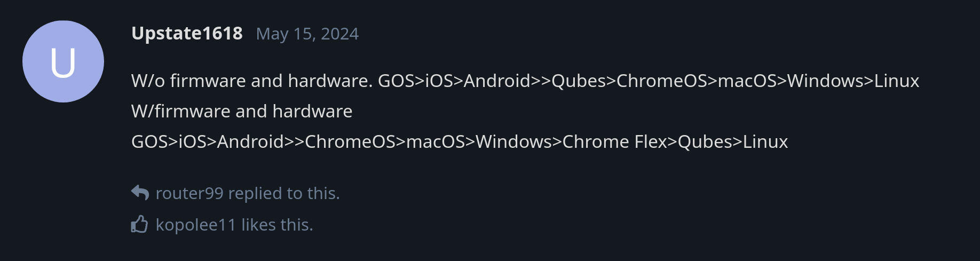980x261 pixels.
Task: Click the thumbs-up like icon
Action: tap(139, 225)
